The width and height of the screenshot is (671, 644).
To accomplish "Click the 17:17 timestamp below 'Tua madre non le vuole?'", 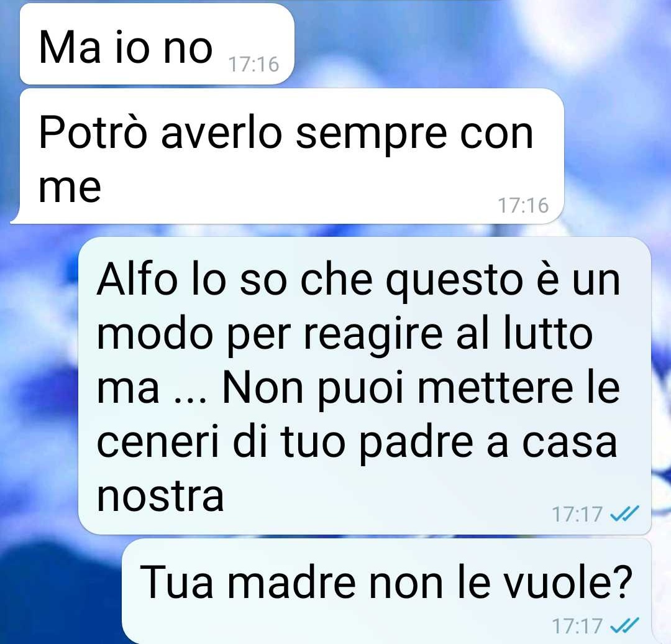I will pos(577,626).
